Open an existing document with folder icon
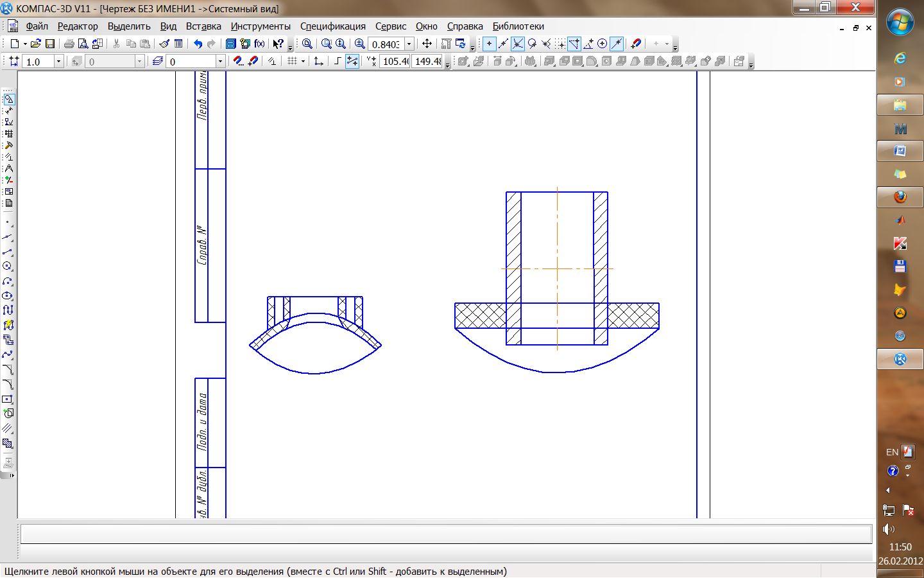Image resolution: width=924 pixels, height=578 pixels. [36, 44]
